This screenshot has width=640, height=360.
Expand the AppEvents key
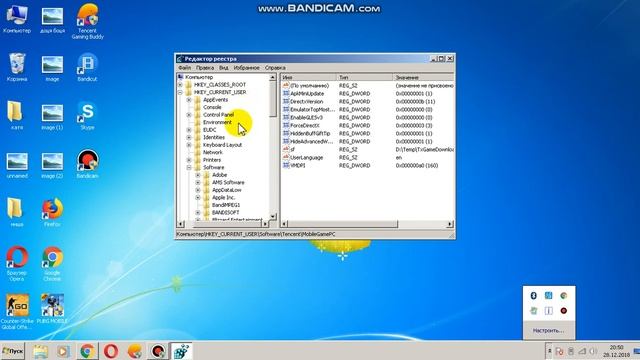tap(189, 100)
